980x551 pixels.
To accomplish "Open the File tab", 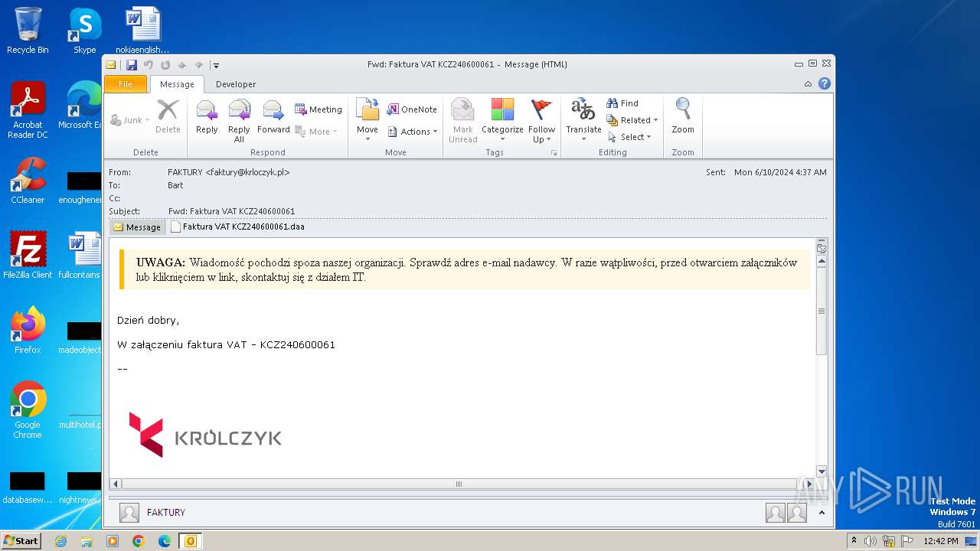I will (126, 84).
